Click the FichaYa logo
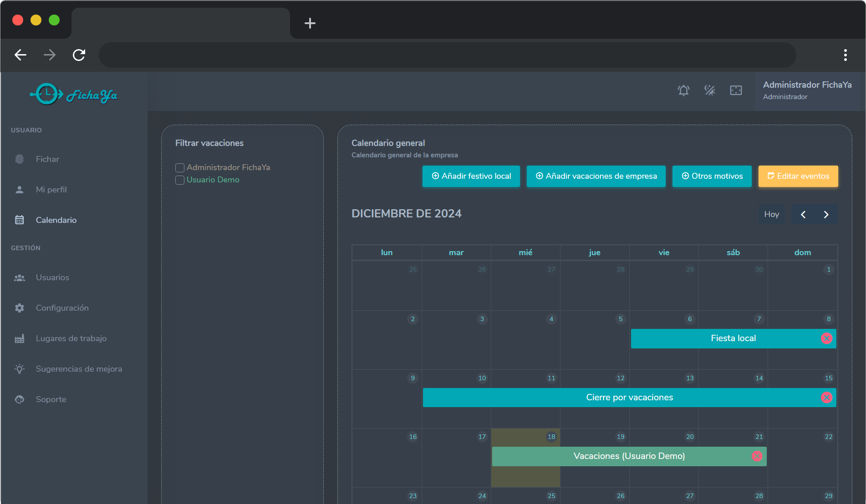Screen dimensions: 866x504 (x=74, y=94)
